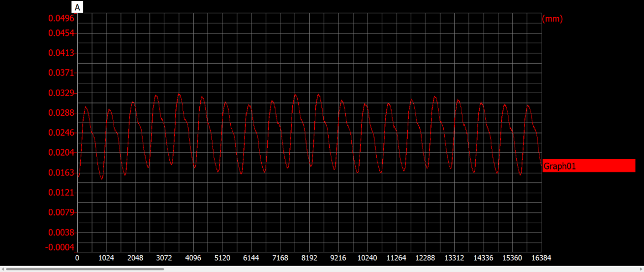
Task: Click Y-axis value 0.0413
Action: (61, 53)
